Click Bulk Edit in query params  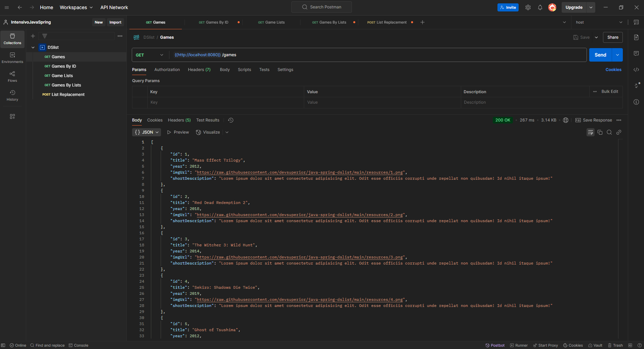tap(610, 92)
